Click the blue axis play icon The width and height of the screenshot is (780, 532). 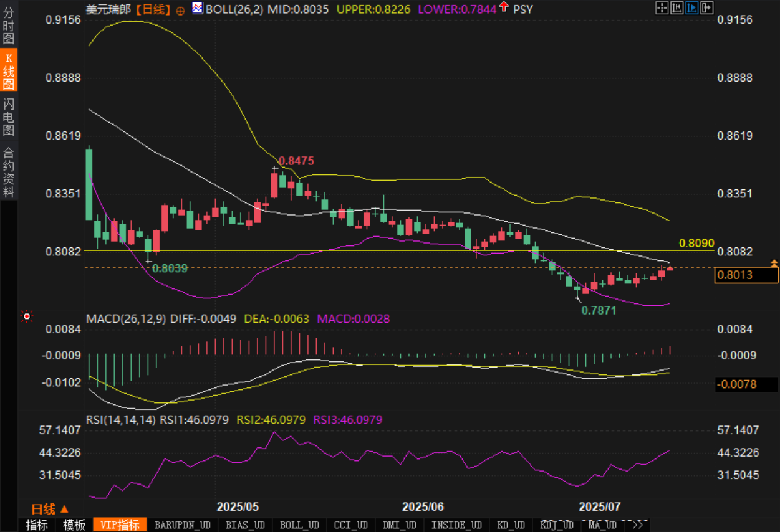point(691,7)
